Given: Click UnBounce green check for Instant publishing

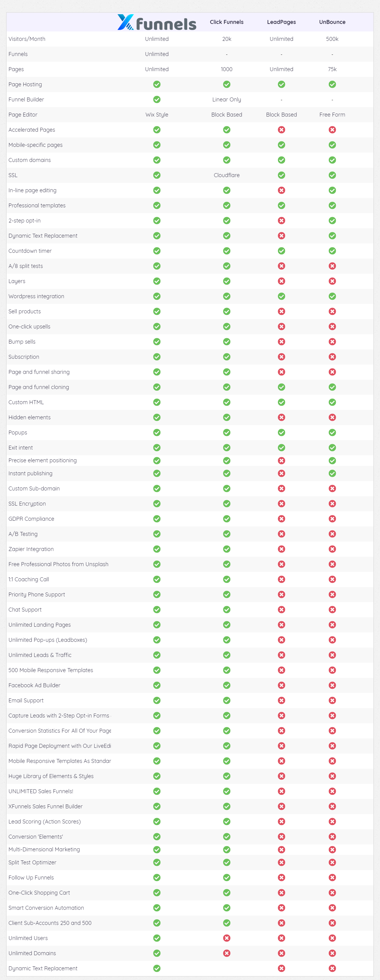Looking at the screenshot, I should pos(332,473).
